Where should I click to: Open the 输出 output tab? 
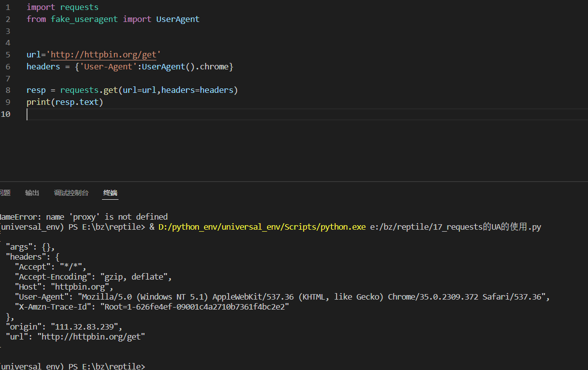click(x=32, y=193)
